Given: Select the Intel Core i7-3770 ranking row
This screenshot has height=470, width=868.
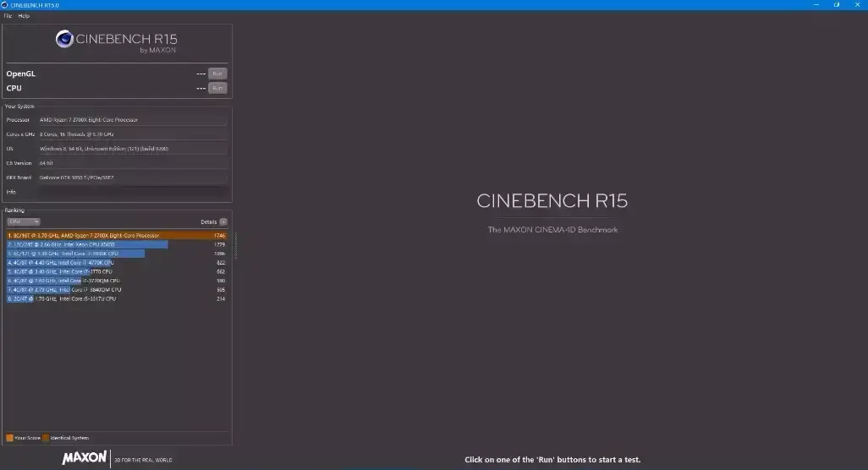Looking at the screenshot, I should coord(116,271).
